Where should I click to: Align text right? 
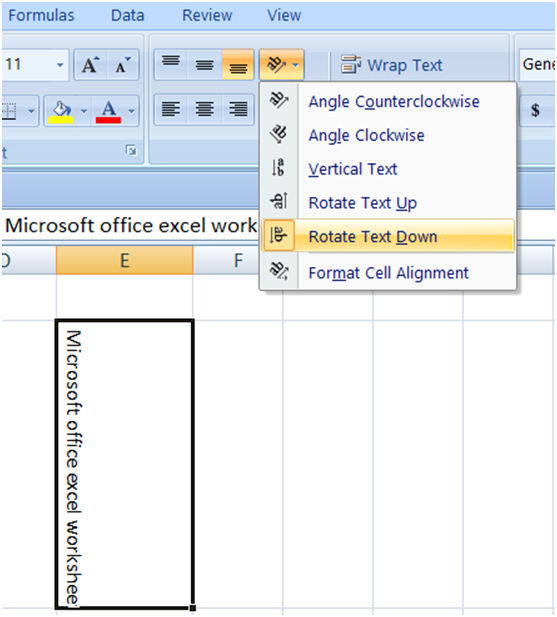point(238,109)
